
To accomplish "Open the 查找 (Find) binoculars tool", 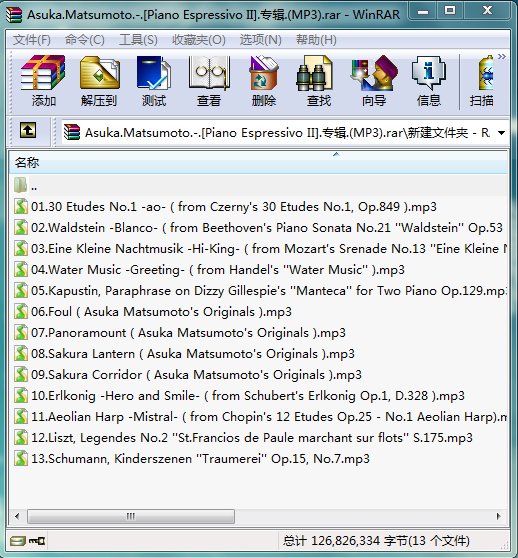I will tap(319, 81).
